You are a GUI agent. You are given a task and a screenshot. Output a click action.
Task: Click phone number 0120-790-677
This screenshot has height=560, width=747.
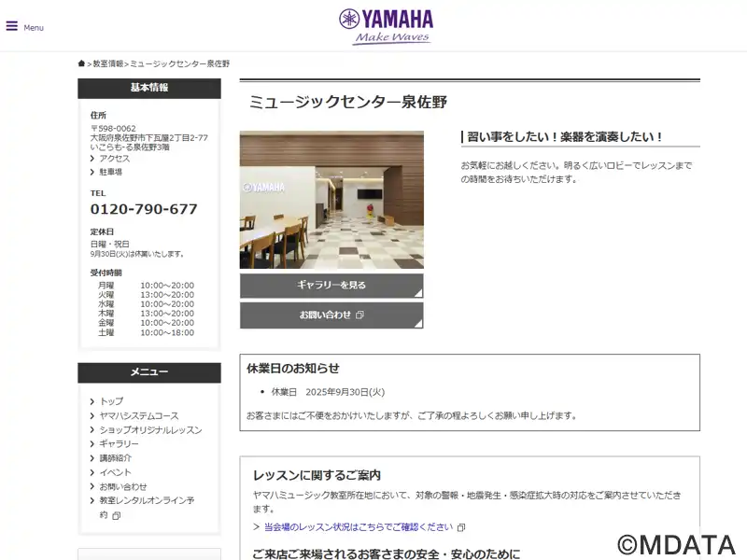pyautogui.click(x=144, y=209)
